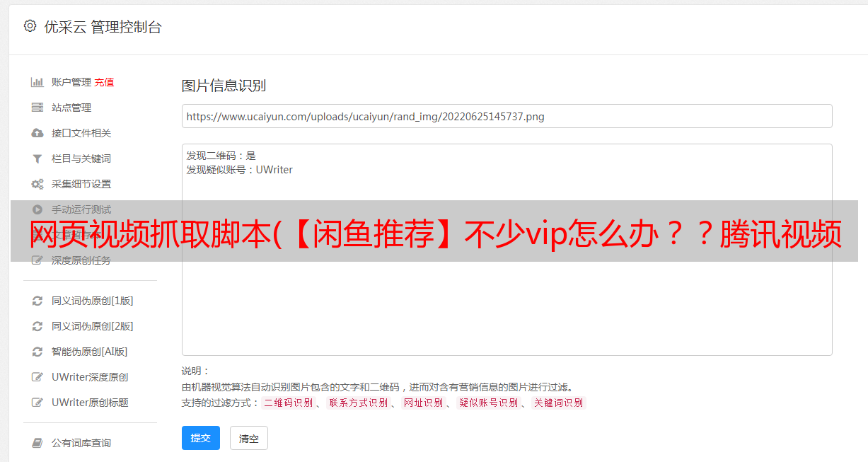Open the 同义词伪原创[2版] menu item
868x462 pixels.
click(92, 326)
